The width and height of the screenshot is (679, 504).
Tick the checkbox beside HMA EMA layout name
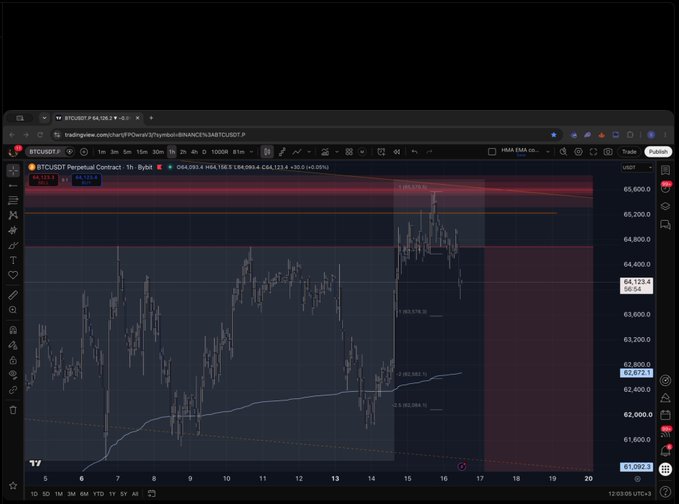coord(492,152)
